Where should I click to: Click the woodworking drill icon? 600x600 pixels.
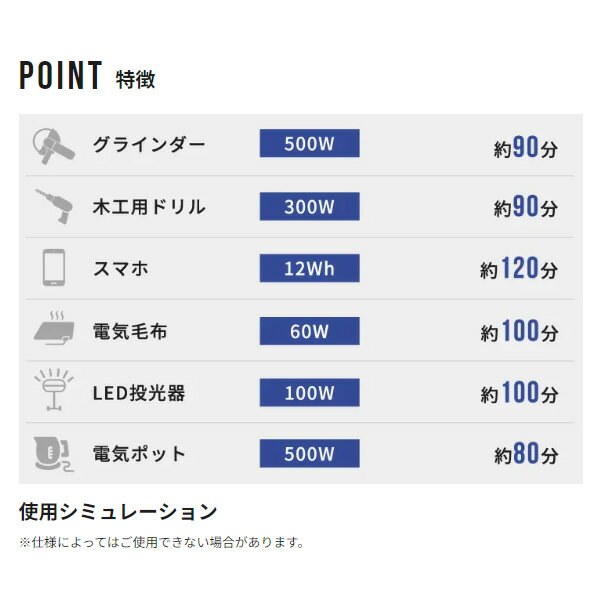click(50, 207)
